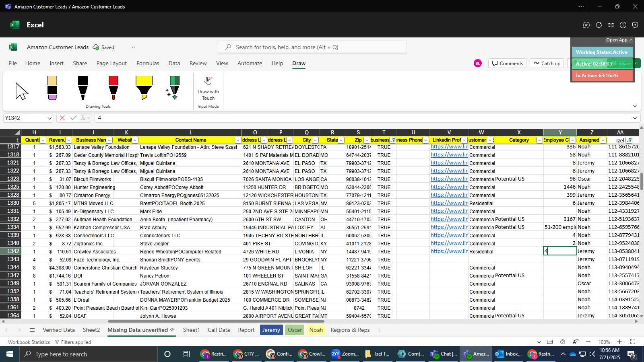Copy link icon in Teams header
Image resolution: width=644 pixels, height=362 pixels.
[x=611, y=25]
